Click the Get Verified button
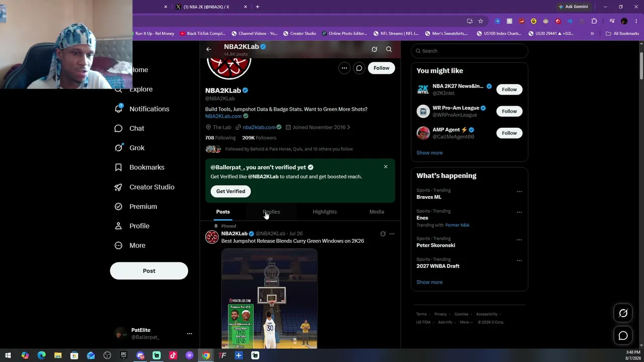644x362 pixels. coord(230,191)
